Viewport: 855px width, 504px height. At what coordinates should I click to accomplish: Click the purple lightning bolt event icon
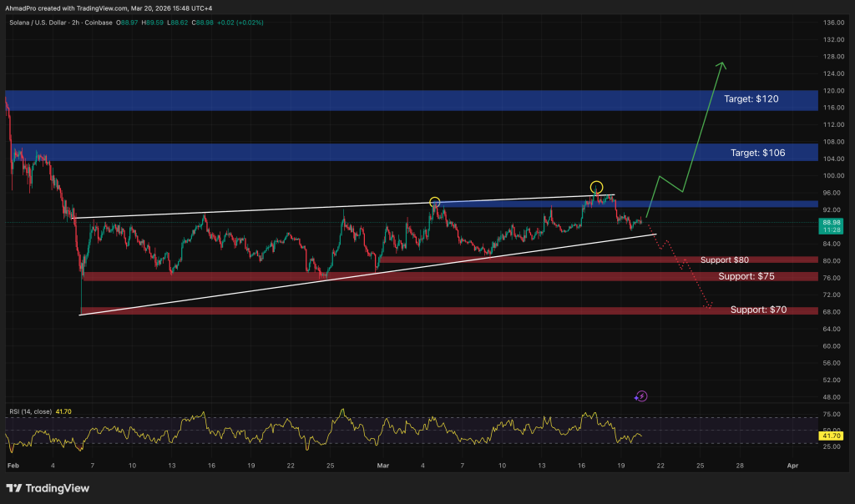click(641, 396)
